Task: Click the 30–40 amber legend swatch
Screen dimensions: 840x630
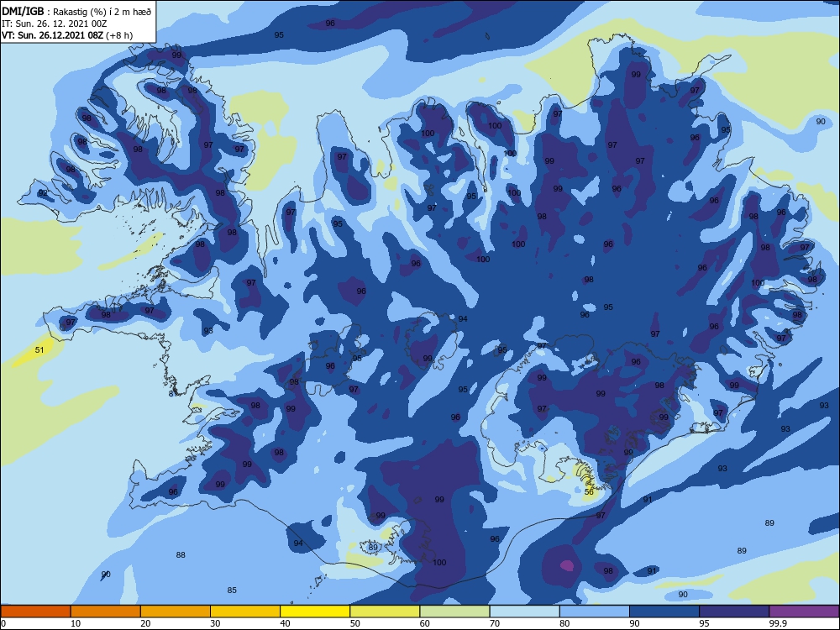Action: [x=245, y=612]
